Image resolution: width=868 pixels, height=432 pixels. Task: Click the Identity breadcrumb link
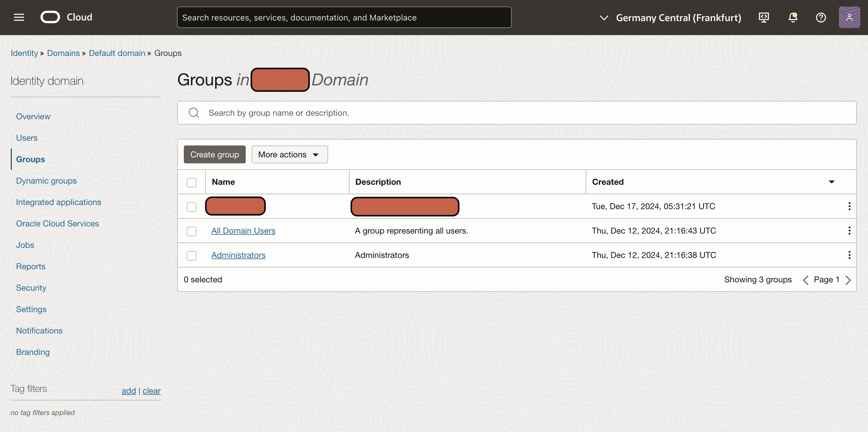tap(24, 53)
